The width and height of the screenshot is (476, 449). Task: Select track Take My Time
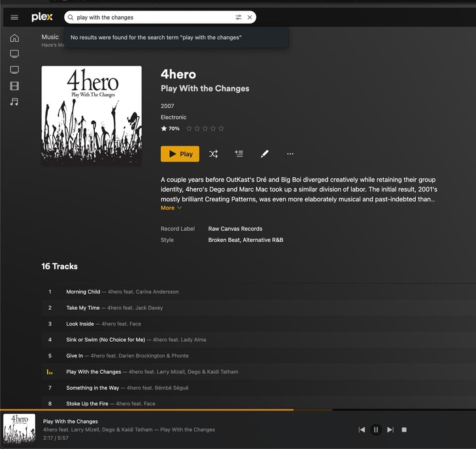(82, 308)
